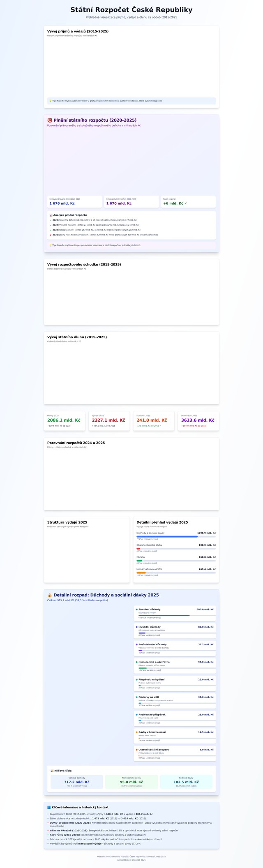Click the Obrana expenditure progress bar

pos(176,561)
